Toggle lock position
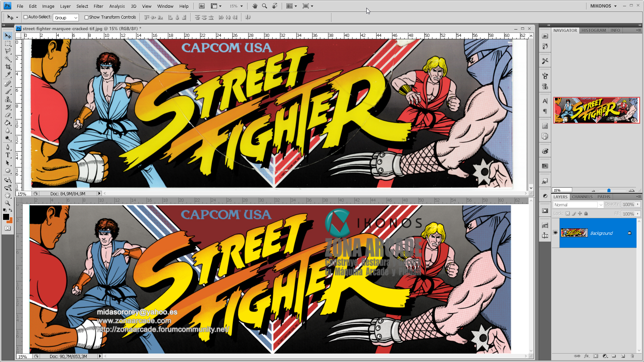The width and height of the screenshot is (644, 362). tap(580, 213)
